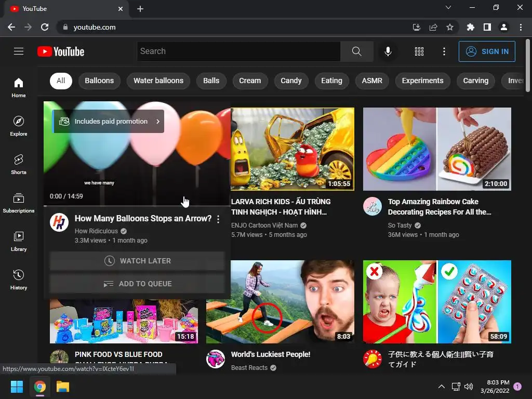Open ENJO Cartoon Việt Nam channel link
The image size is (532, 399).
(264, 225)
